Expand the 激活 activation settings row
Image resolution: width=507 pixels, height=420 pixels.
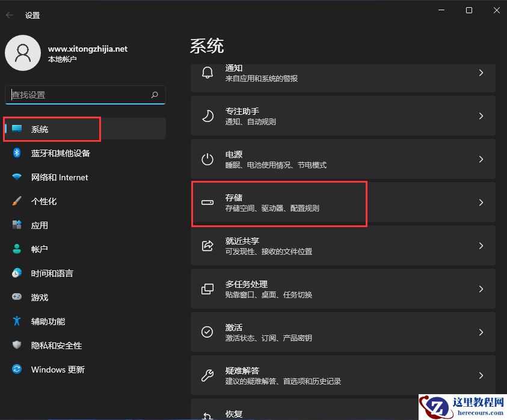(343, 332)
